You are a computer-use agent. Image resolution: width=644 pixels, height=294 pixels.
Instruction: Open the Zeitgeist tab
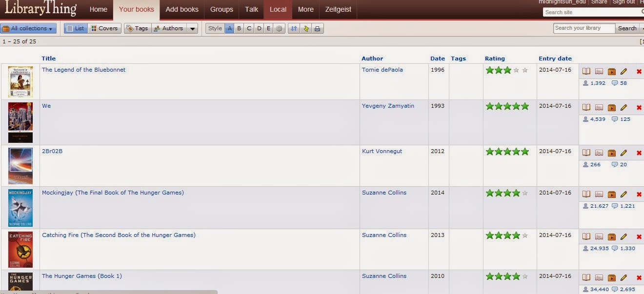coord(338,9)
